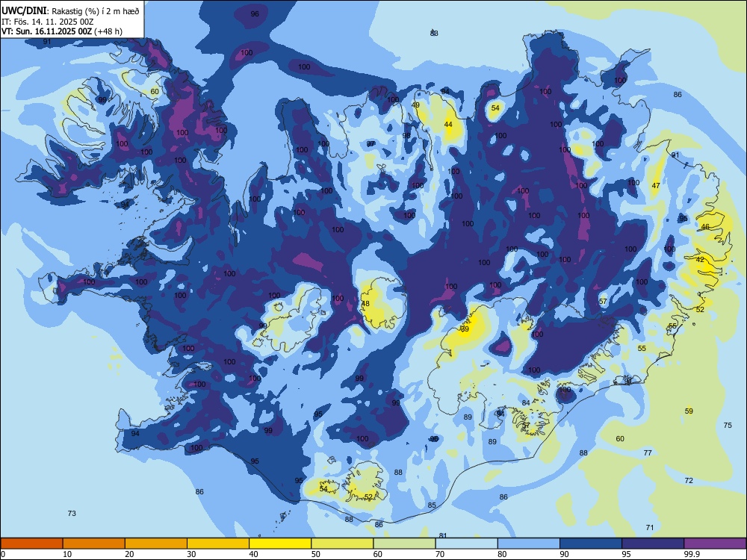
Task: Select the 90–95 medium blue legend swatch
Action: click(591, 544)
